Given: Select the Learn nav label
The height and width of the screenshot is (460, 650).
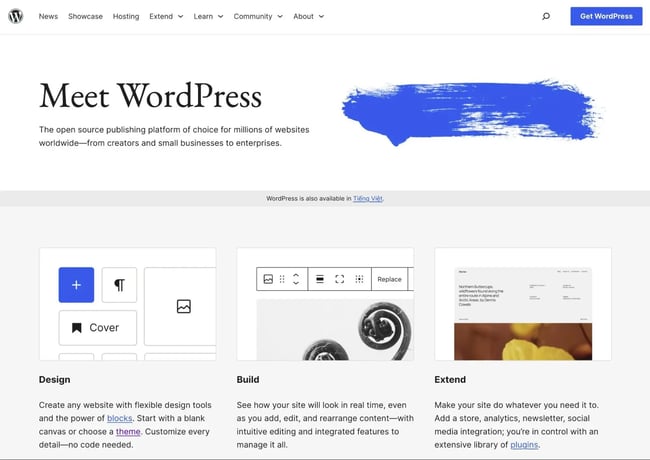Looking at the screenshot, I should (x=203, y=16).
